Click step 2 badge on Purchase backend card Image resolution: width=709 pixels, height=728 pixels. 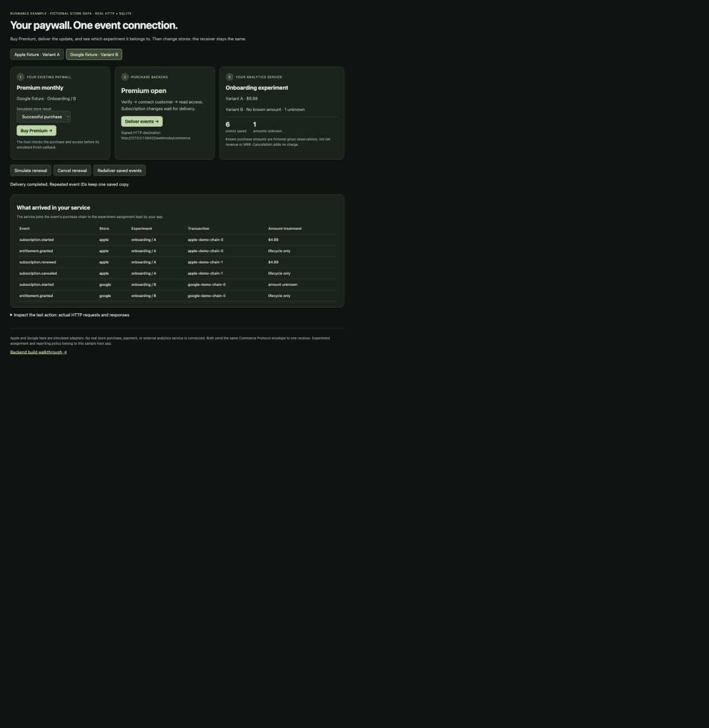[125, 77]
